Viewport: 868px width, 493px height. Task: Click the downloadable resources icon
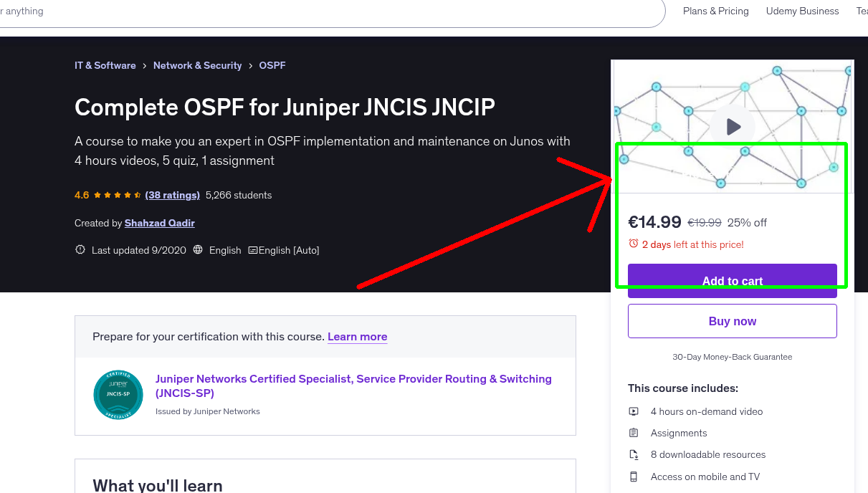[x=634, y=454]
